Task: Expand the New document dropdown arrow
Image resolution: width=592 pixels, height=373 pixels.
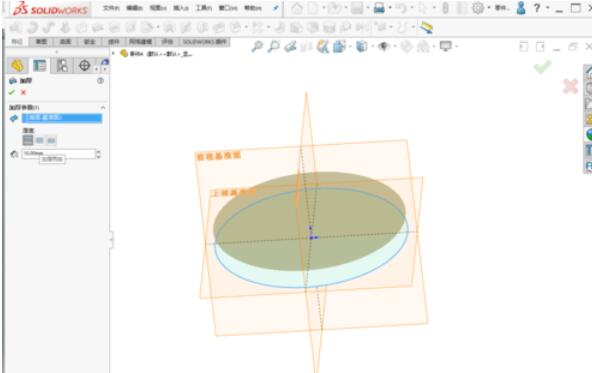Action: pos(323,8)
